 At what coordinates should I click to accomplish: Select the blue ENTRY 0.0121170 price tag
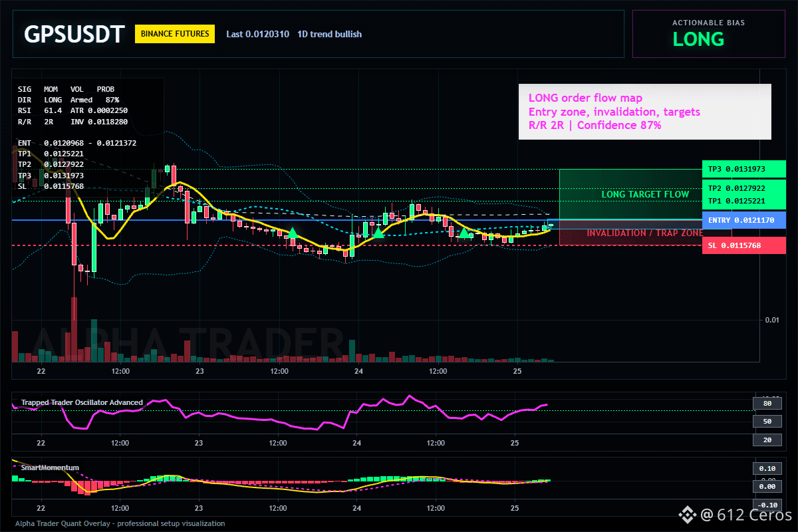(x=743, y=220)
